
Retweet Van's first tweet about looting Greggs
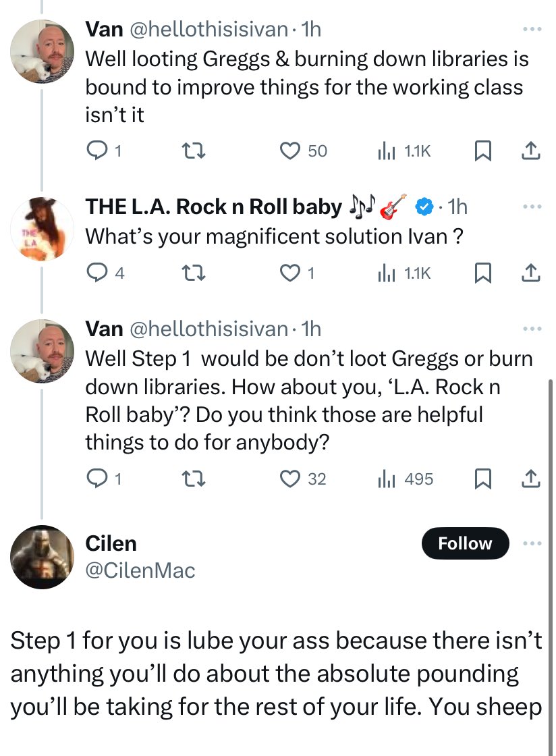195,151
